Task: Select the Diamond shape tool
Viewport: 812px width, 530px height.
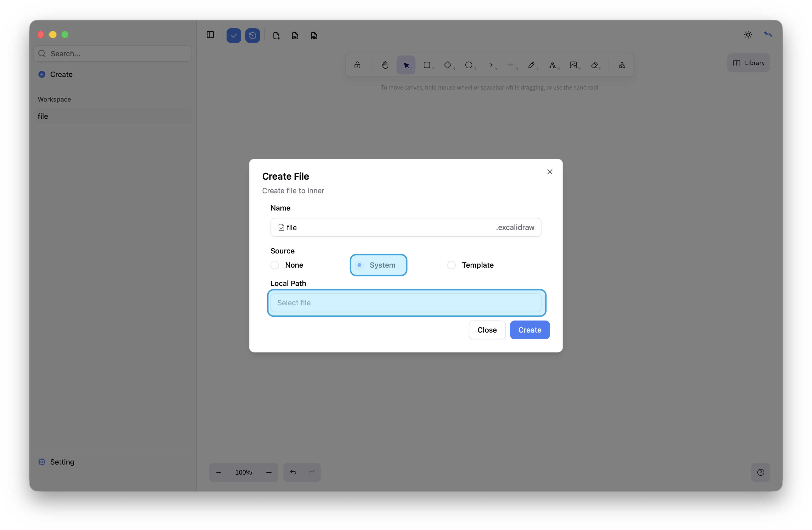Action: click(x=448, y=65)
